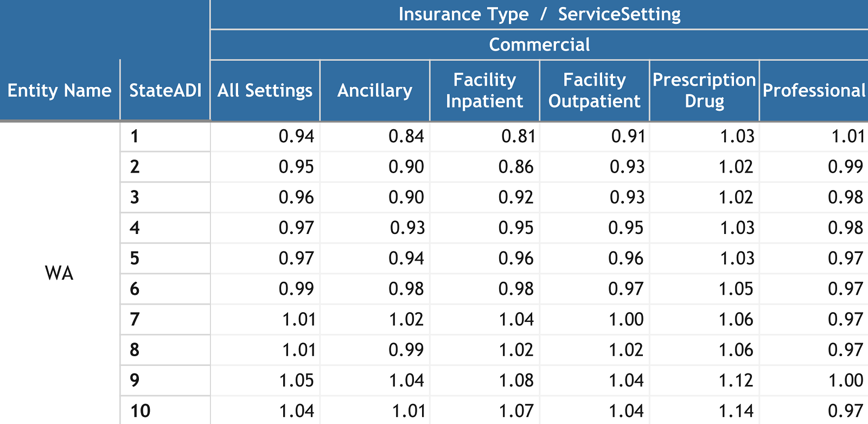Select Prescription Drug value 1.12 in row 9

(736, 381)
